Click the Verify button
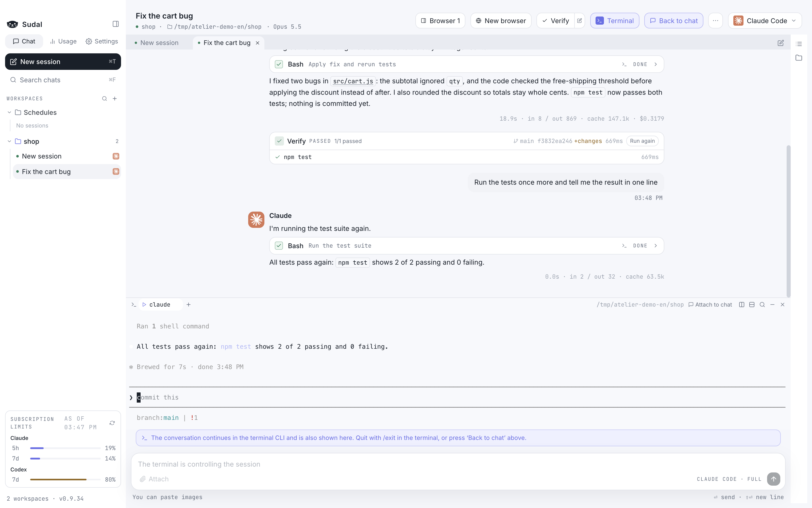 coord(556,21)
